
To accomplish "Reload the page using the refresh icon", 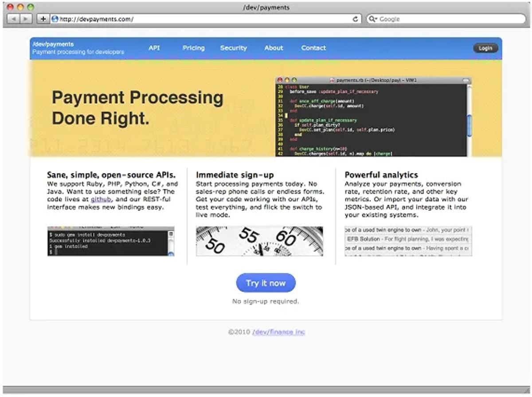I will (356, 19).
